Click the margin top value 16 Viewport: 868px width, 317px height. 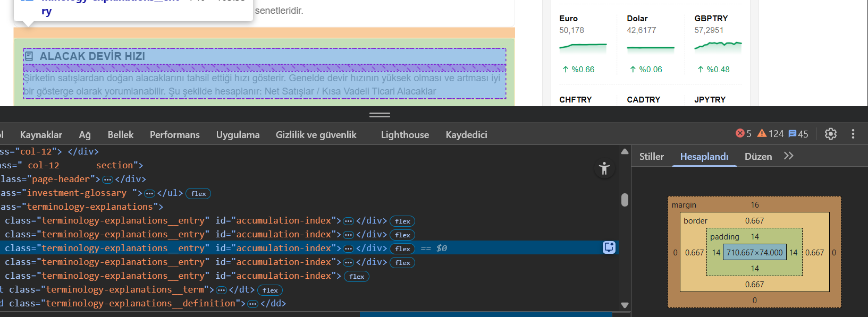coord(755,205)
